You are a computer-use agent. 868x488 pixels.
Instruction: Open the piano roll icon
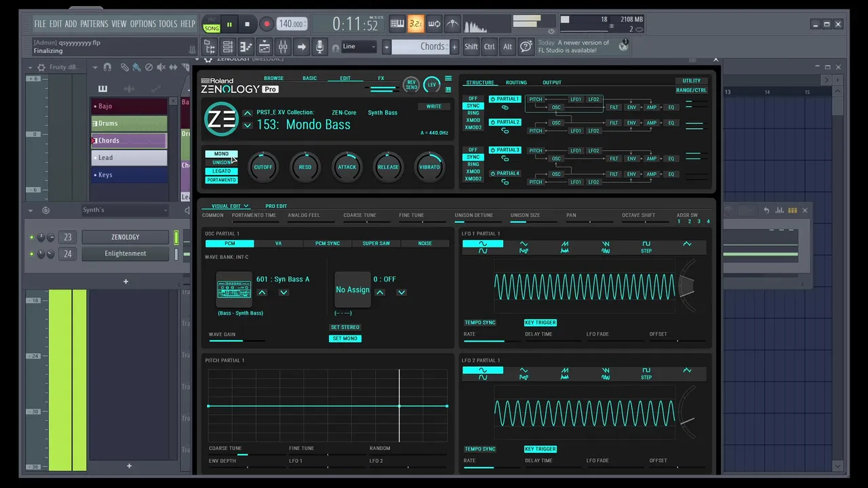click(246, 47)
